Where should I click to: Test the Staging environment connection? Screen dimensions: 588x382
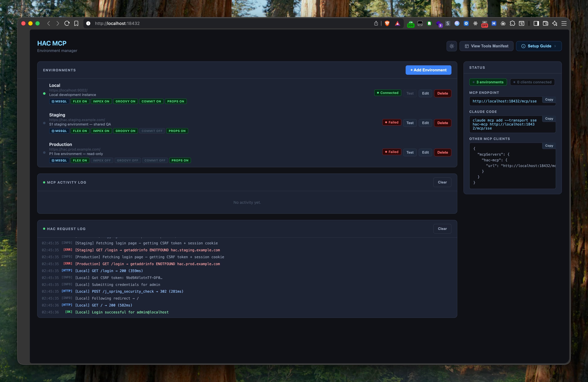pos(410,123)
